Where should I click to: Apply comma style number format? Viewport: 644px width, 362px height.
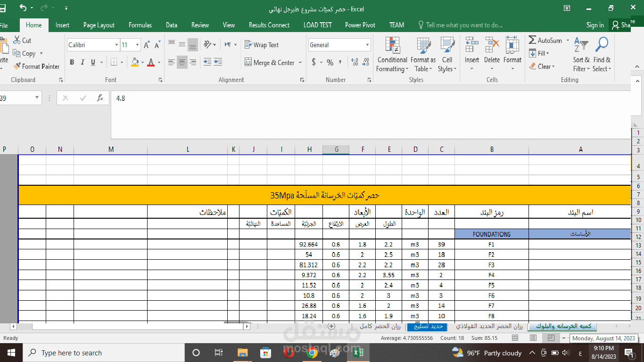340,62
